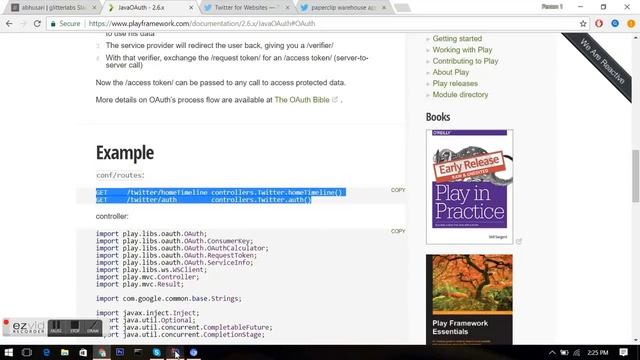
Task: Click the external link icon after OAuth Bible
Action: [x=335, y=99]
